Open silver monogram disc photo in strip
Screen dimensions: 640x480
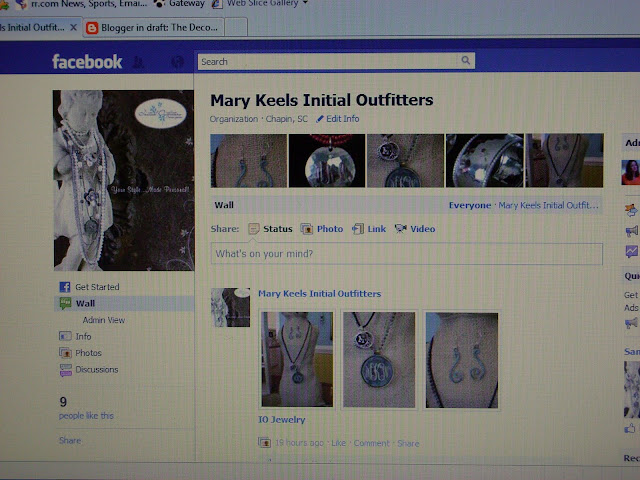pyautogui.click(x=327, y=161)
